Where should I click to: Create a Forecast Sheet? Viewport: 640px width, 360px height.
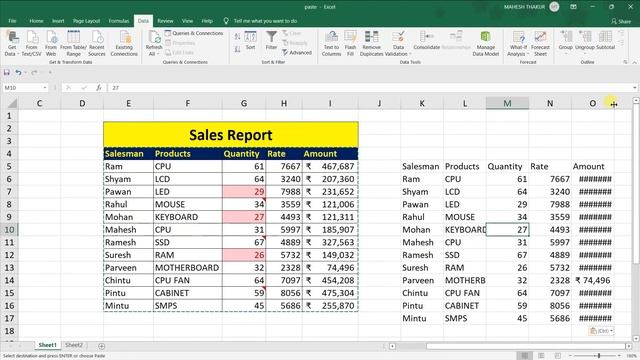pyautogui.click(x=540, y=43)
